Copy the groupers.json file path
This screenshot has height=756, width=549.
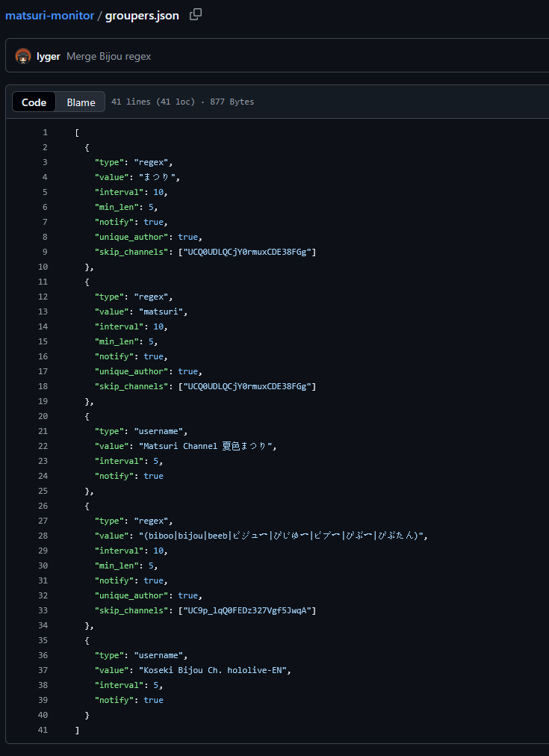point(195,14)
